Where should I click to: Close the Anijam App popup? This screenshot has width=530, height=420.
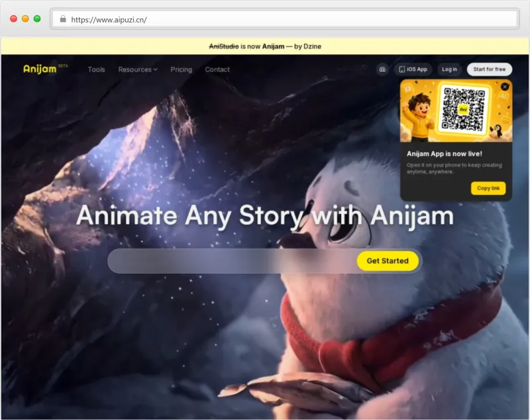[x=505, y=87]
